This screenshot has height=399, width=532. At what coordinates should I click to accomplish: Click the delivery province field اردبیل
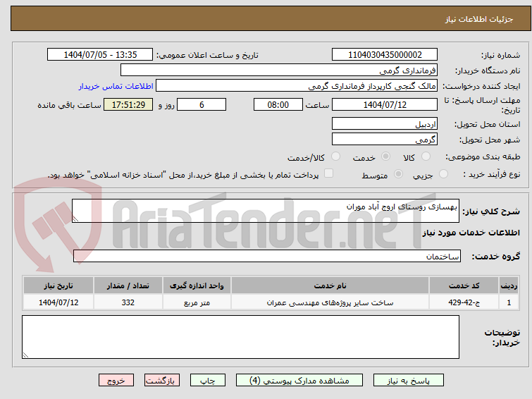click(x=385, y=123)
